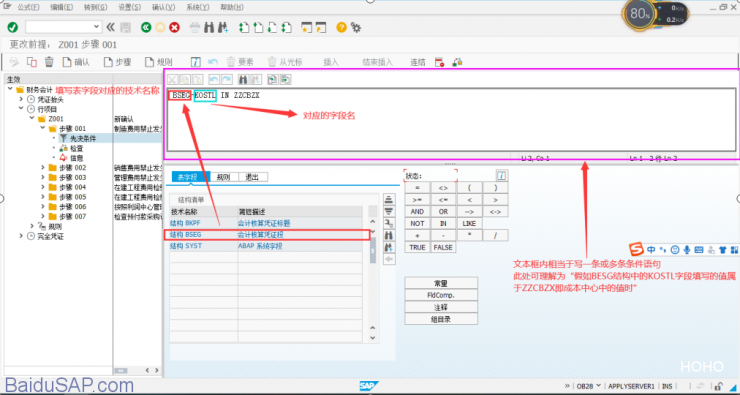Open the command field dropdown
Image resolution: width=740 pixels, height=395 pixels.
coord(97,27)
